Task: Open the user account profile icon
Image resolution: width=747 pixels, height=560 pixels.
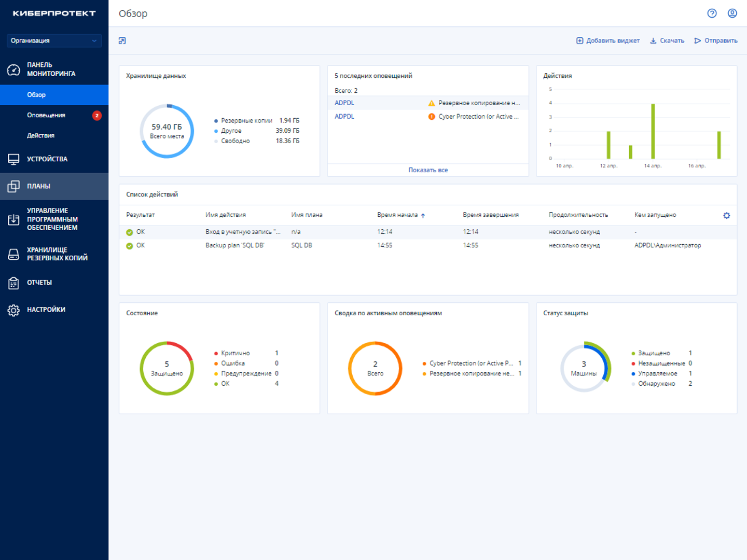Action: [x=732, y=13]
